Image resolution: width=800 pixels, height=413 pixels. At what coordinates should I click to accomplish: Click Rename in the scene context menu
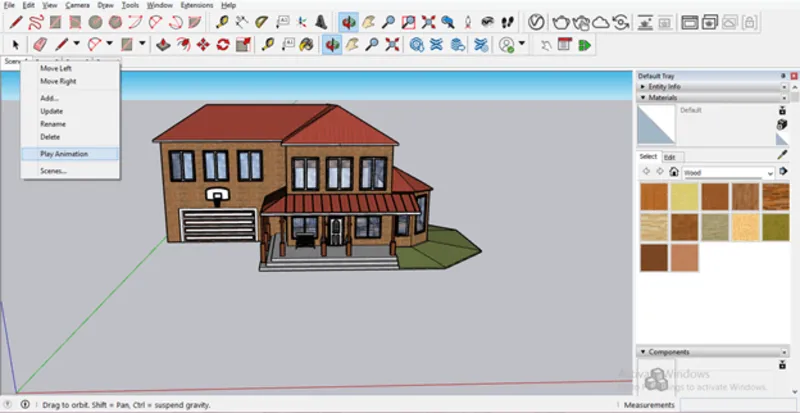[53, 124]
